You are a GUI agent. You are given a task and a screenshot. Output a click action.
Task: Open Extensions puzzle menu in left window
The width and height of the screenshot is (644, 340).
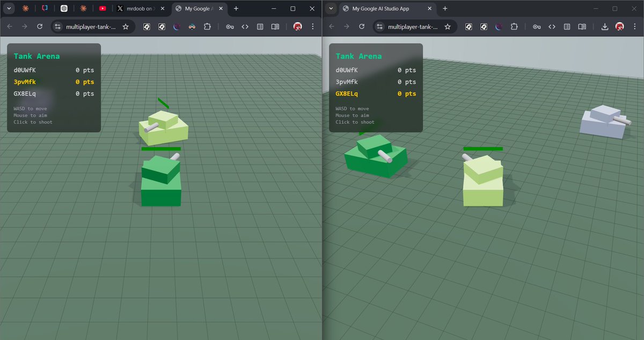(x=207, y=26)
